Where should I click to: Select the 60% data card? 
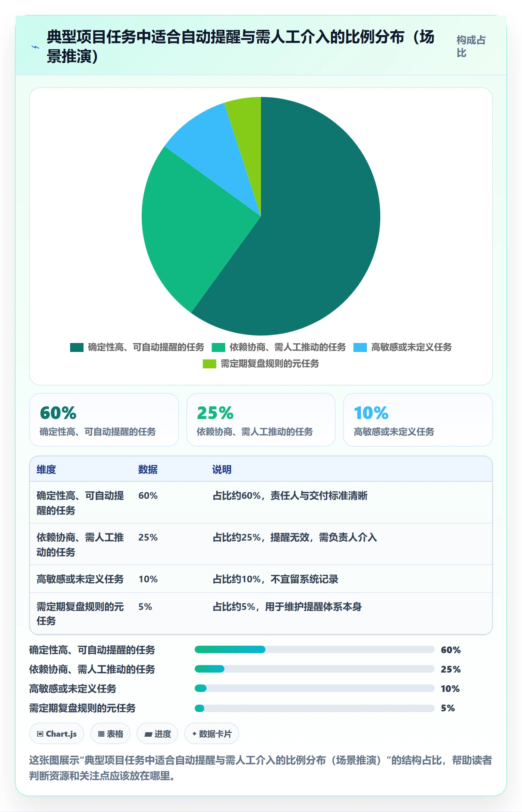104,420
